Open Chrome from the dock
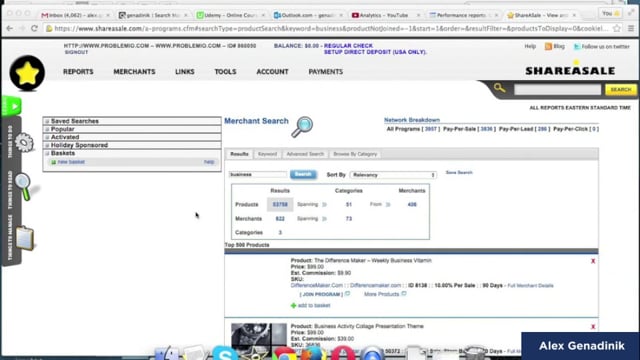The image size is (640, 360). 284,353
